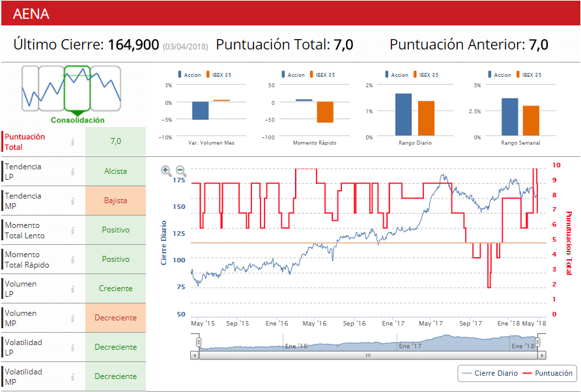Toggle IBEX 35 legend in Rango Semanal chart
Screen dimensions: 581x392
pyautogui.click(x=529, y=74)
